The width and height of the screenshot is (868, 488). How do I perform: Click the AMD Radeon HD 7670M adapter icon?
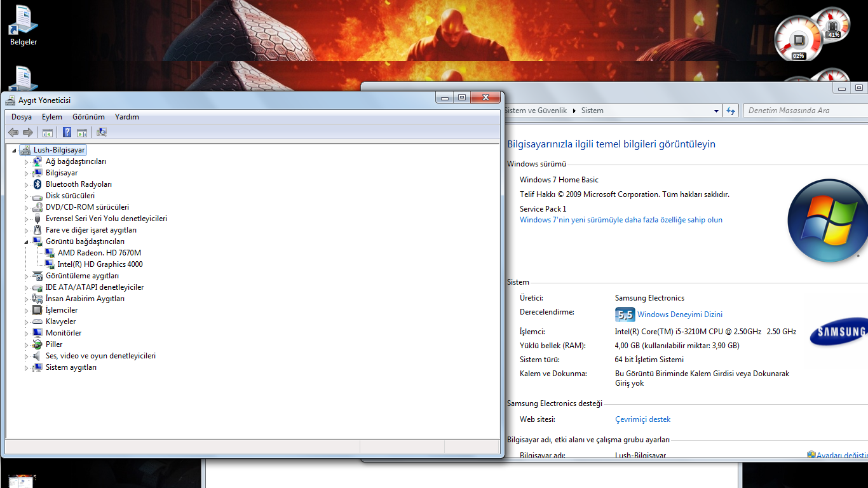[50, 253]
